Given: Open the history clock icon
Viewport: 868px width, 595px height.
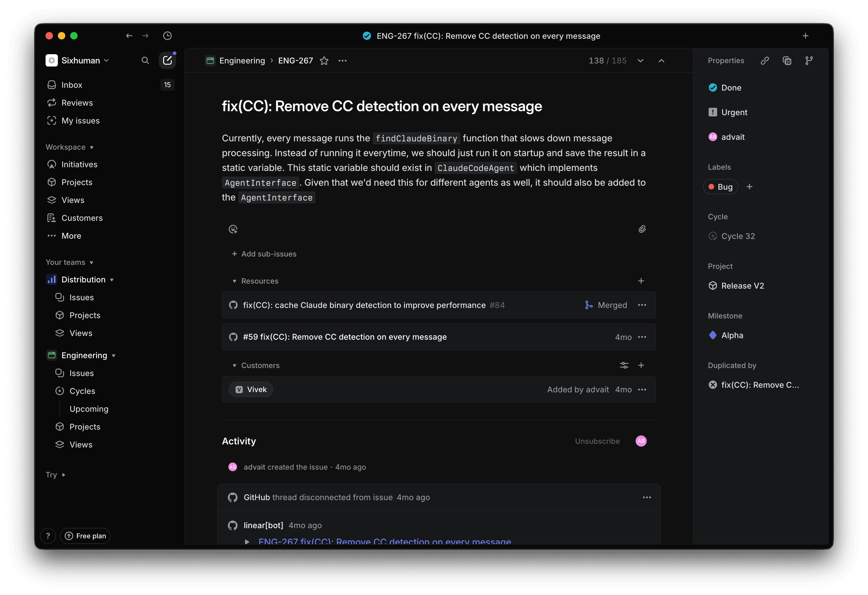Looking at the screenshot, I should point(167,36).
